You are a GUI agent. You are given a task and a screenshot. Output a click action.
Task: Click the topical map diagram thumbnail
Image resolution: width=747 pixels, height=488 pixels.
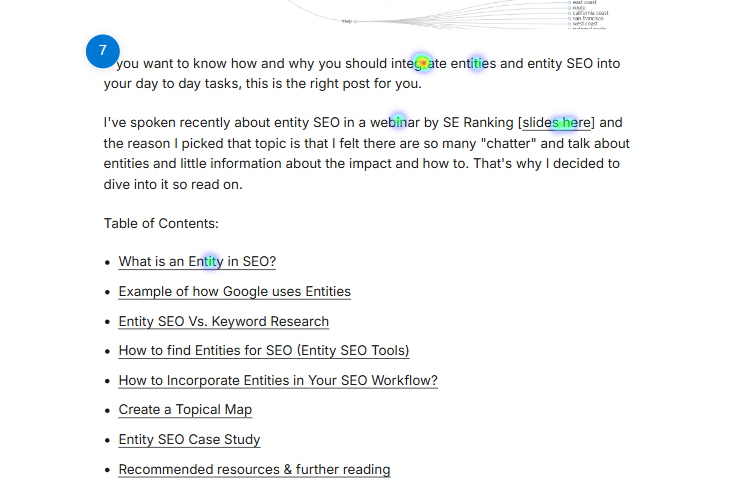click(x=448, y=14)
